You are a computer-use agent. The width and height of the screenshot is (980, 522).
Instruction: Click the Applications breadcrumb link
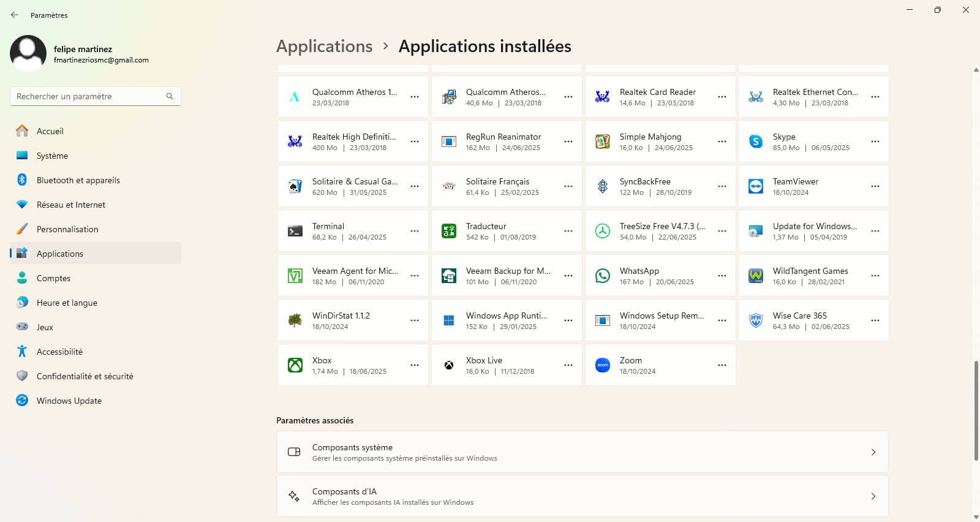point(324,47)
